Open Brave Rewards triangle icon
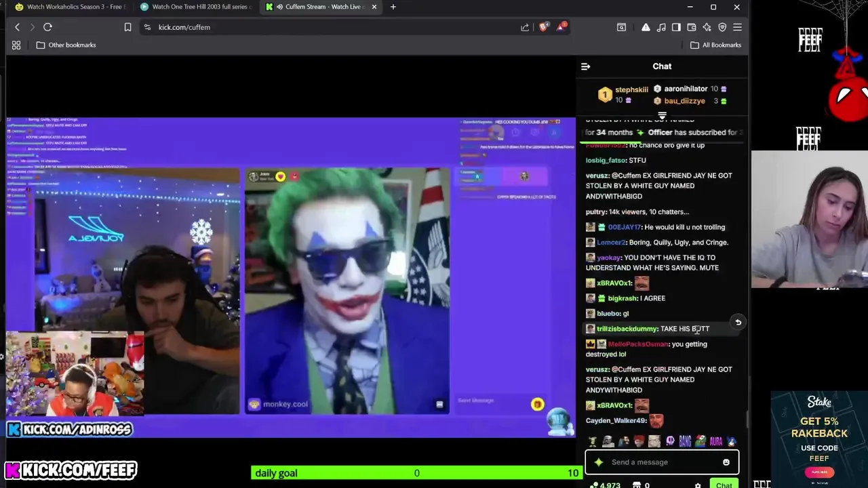 [561, 27]
